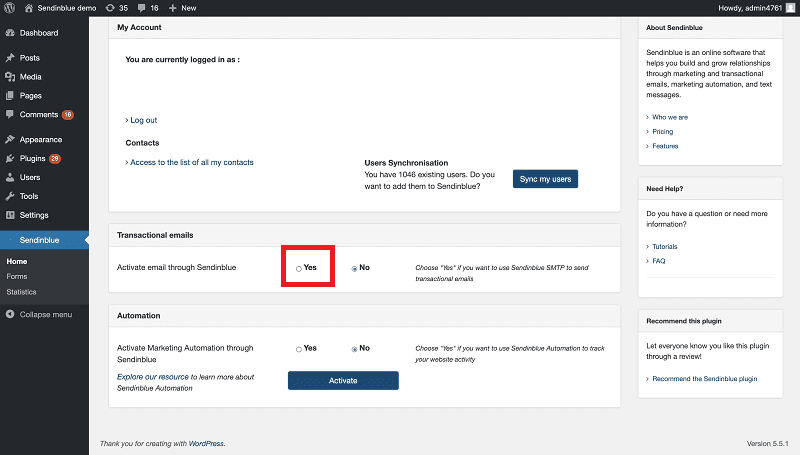800x455 pixels.
Task: Click Howdy, admin4761 account menu
Action: pos(756,8)
